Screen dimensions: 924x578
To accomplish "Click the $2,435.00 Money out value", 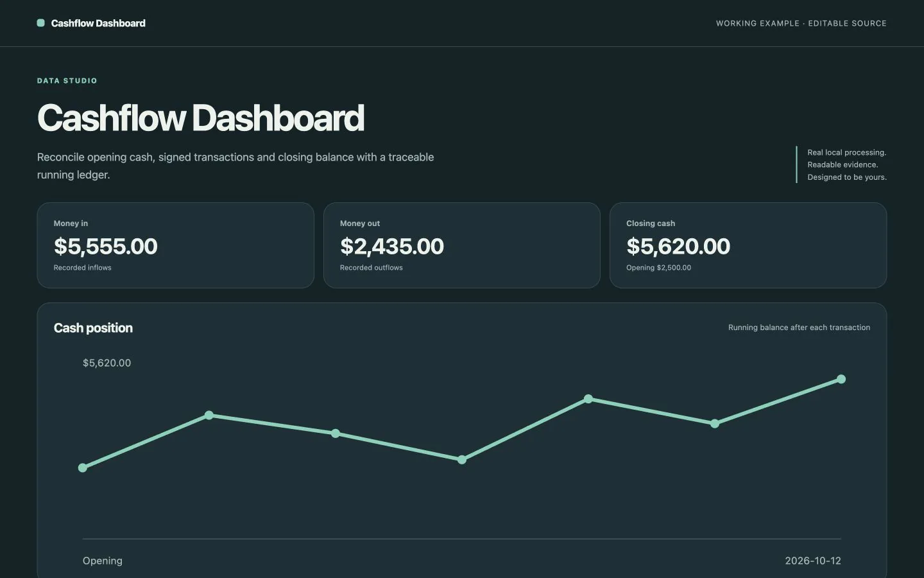I will [392, 246].
